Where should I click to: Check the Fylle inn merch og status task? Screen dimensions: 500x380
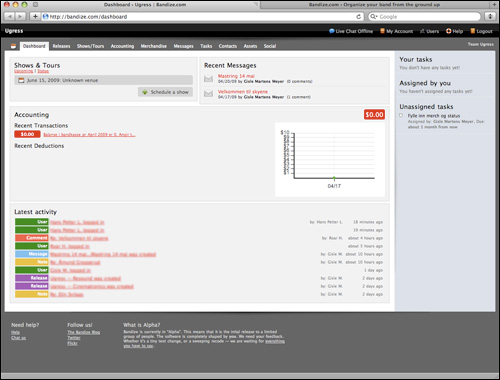click(401, 115)
